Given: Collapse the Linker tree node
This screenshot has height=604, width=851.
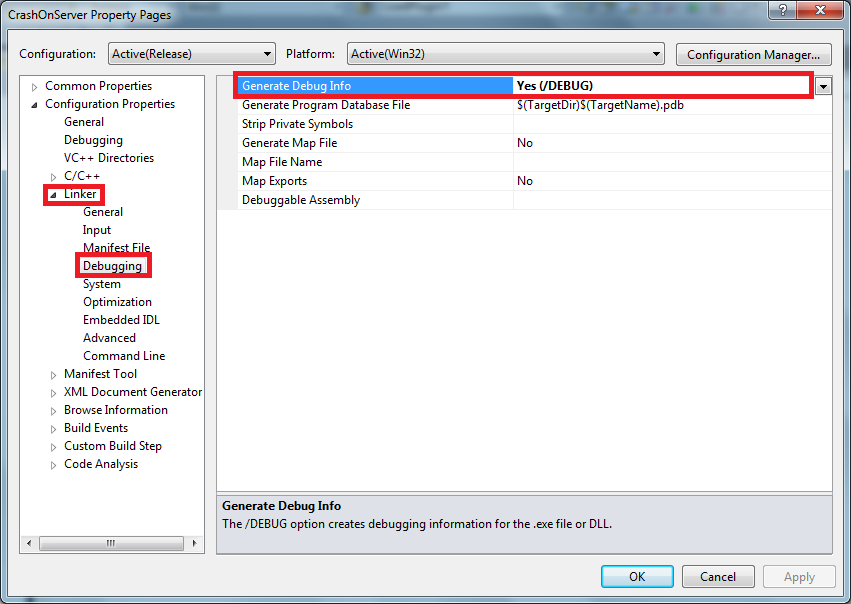Looking at the screenshot, I should pyautogui.click(x=54, y=195).
